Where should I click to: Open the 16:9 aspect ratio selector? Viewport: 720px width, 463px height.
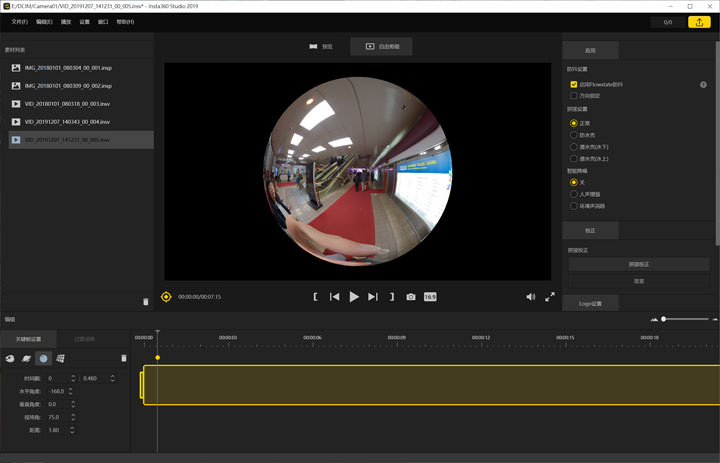point(430,297)
